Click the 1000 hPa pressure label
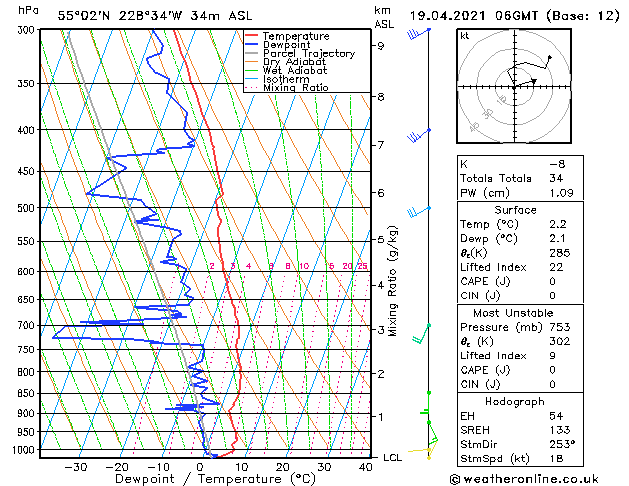The image size is (629, 486). click(x=26, y=450)
